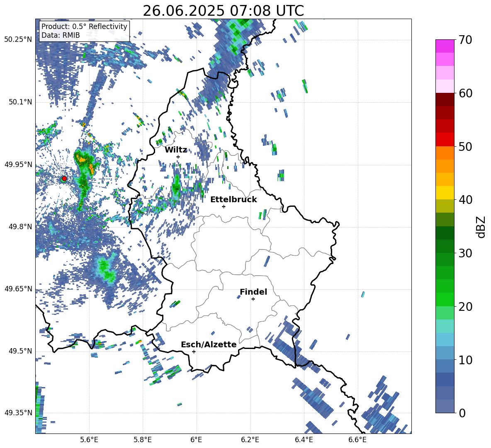Image resolution: width=491 pixels, height=448 pixels.
Task: Click the 50 tick on the colorbar
Action: pos(465,146)
